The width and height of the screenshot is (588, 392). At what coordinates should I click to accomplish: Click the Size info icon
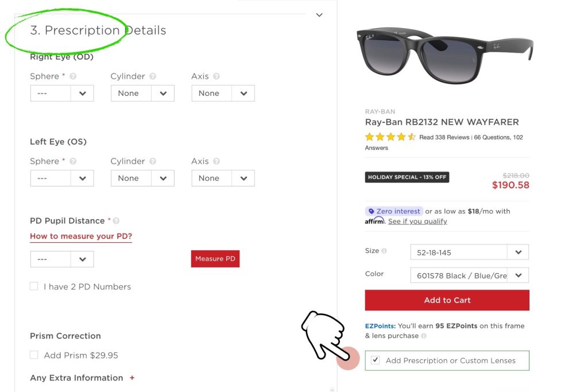[385, 251]
